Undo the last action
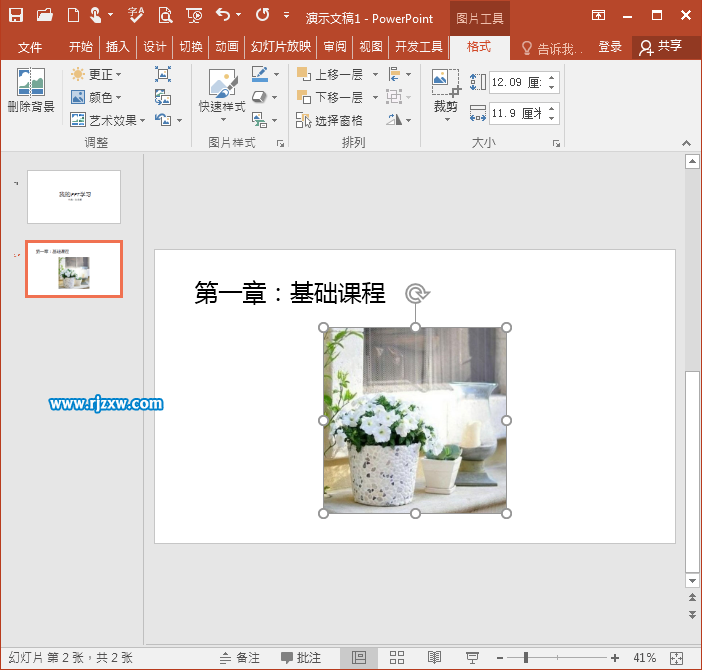 tap(223, 15)
